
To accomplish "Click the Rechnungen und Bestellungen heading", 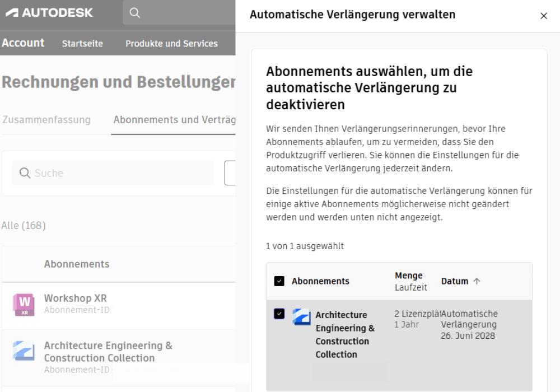I will point(119,82).
